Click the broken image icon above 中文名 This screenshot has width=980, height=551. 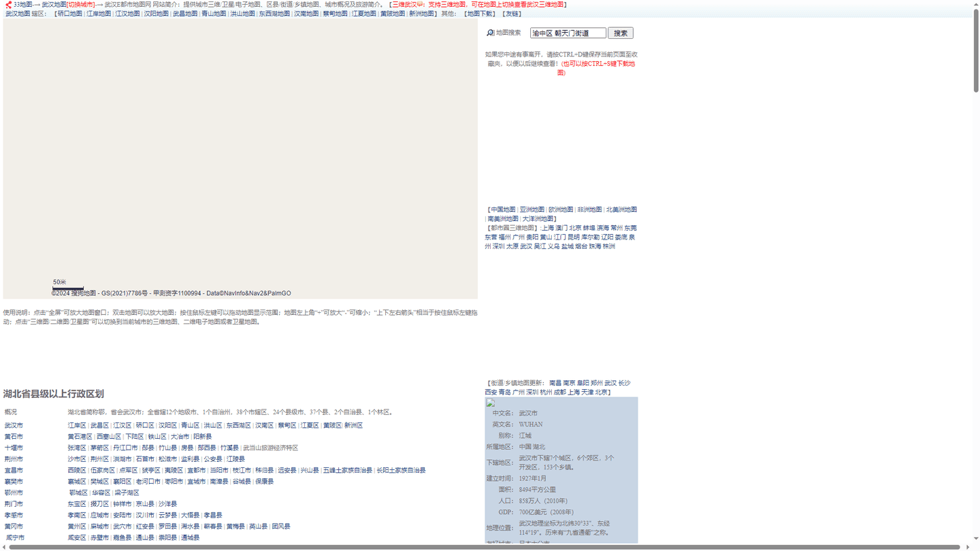(x=490, y=403)
